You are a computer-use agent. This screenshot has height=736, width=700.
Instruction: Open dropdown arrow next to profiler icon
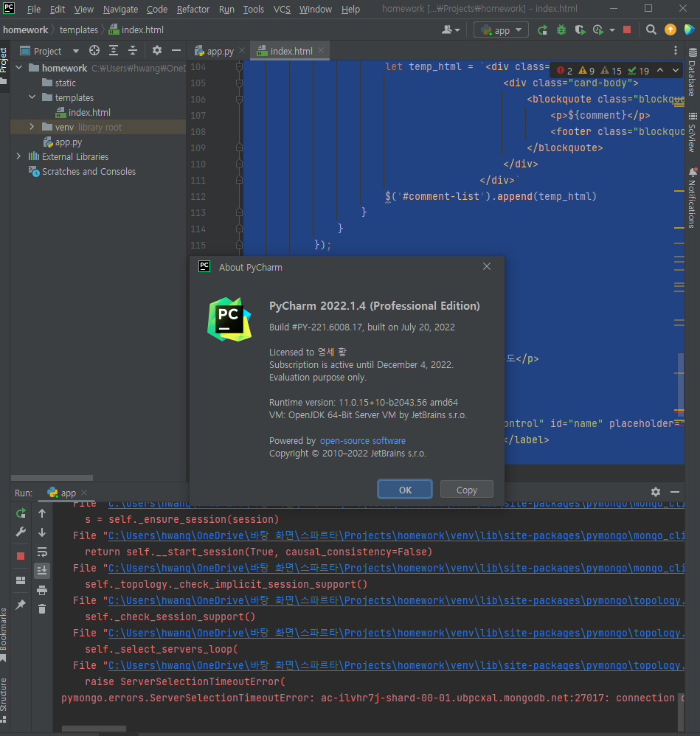[612, 30]
